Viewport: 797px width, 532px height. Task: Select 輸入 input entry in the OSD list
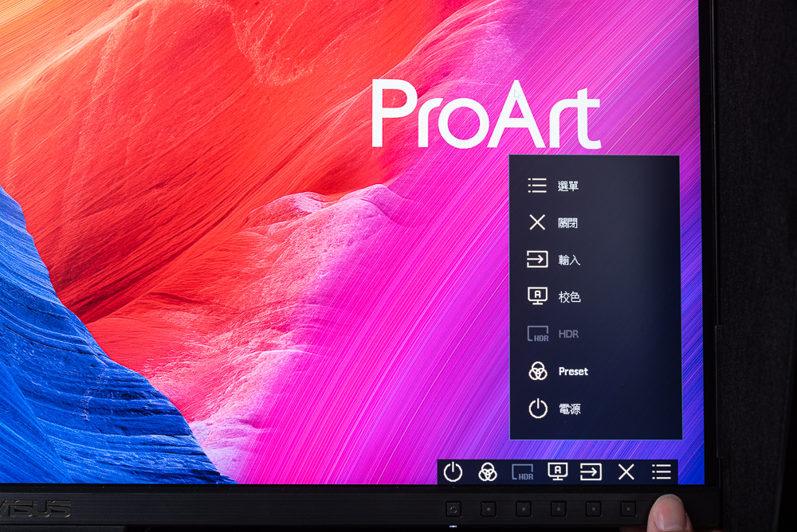coord(569,260)
